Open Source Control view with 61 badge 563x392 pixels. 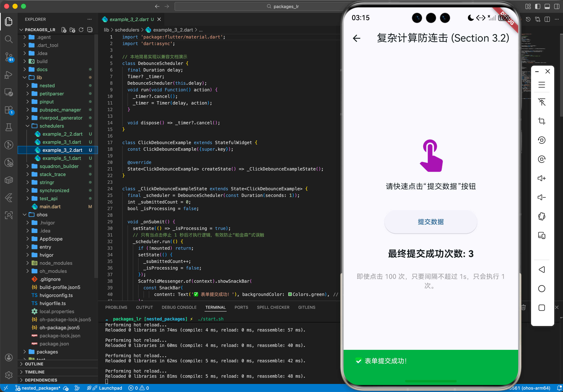(x=9, y=57)
